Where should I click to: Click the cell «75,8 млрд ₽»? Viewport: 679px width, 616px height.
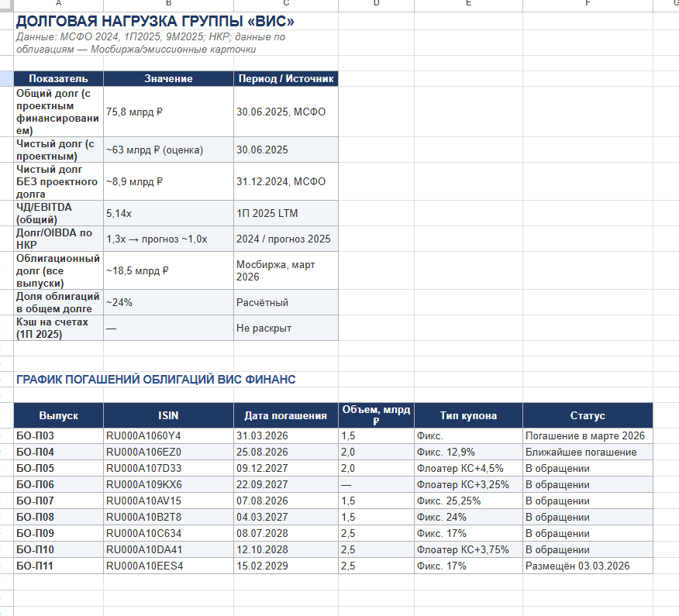168,112
